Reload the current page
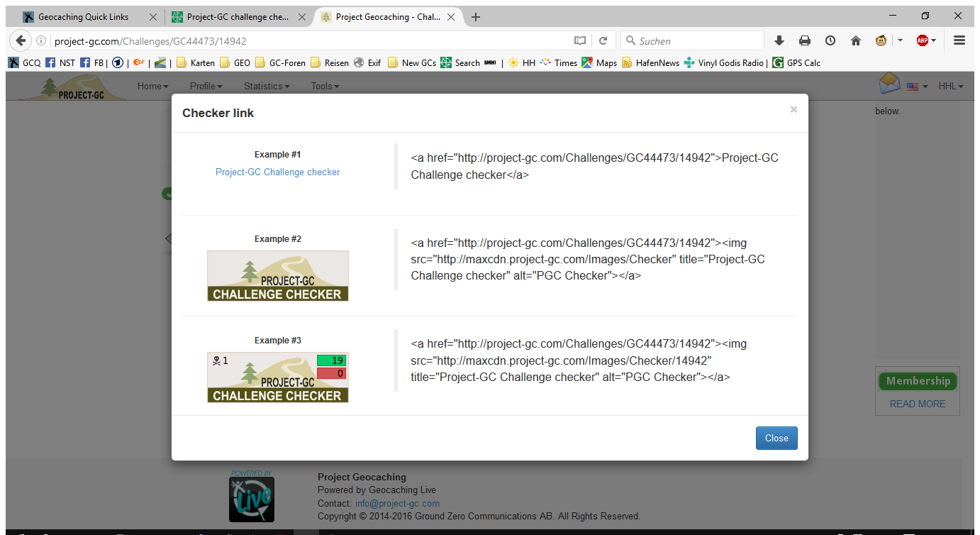This screenshot has height=535, width=980. point(603,41)
